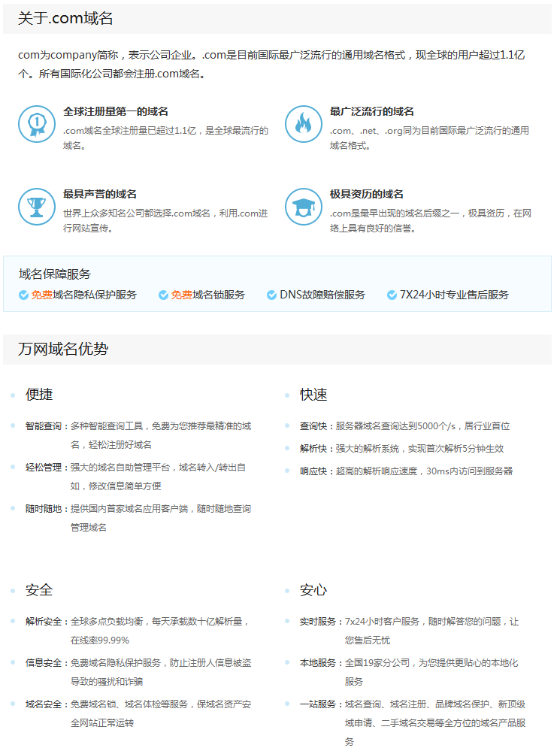The height and width of the screenshot is (754, 560).
Task: Select the 关于.com域名 section header
Action: point(277,19)
